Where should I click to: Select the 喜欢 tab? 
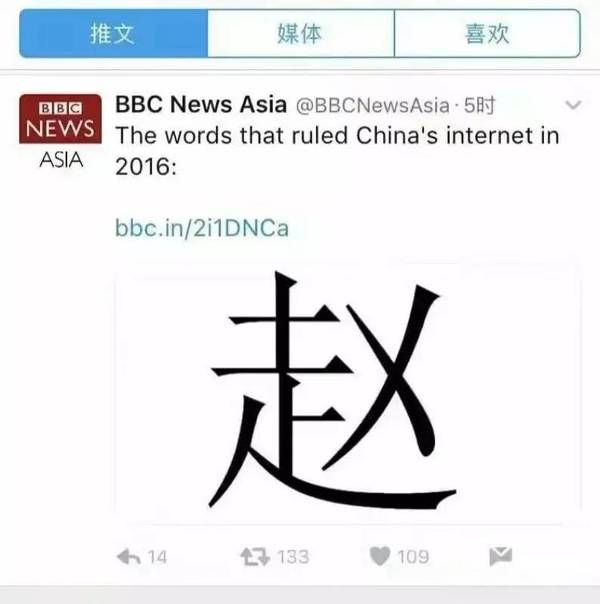487,34
